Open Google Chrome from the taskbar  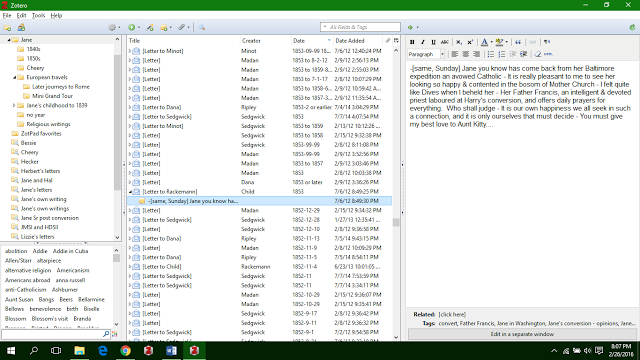tap(125, 351)
